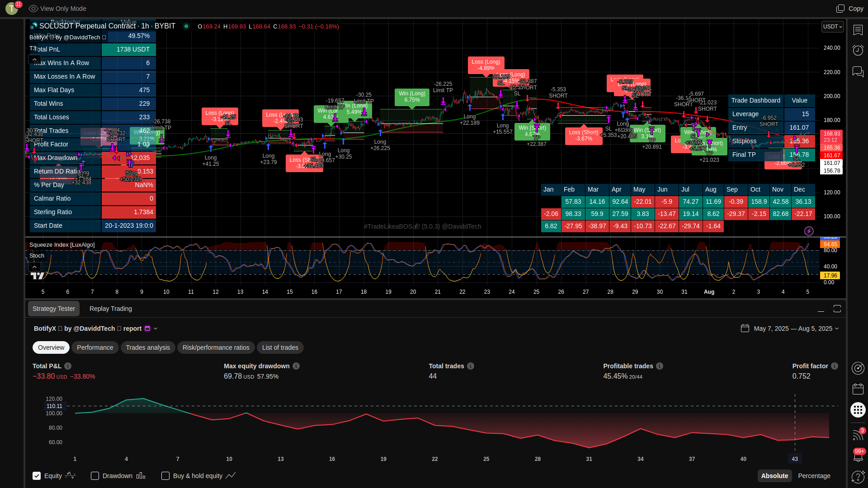The width and height of the screenshot is (868, 488).
Task: Select the Overview tab
Action: coord(51,347)
